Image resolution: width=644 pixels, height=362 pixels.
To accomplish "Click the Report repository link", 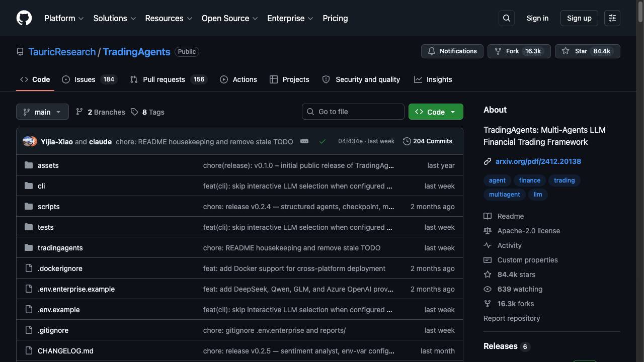I will click(x=512, y=318).
